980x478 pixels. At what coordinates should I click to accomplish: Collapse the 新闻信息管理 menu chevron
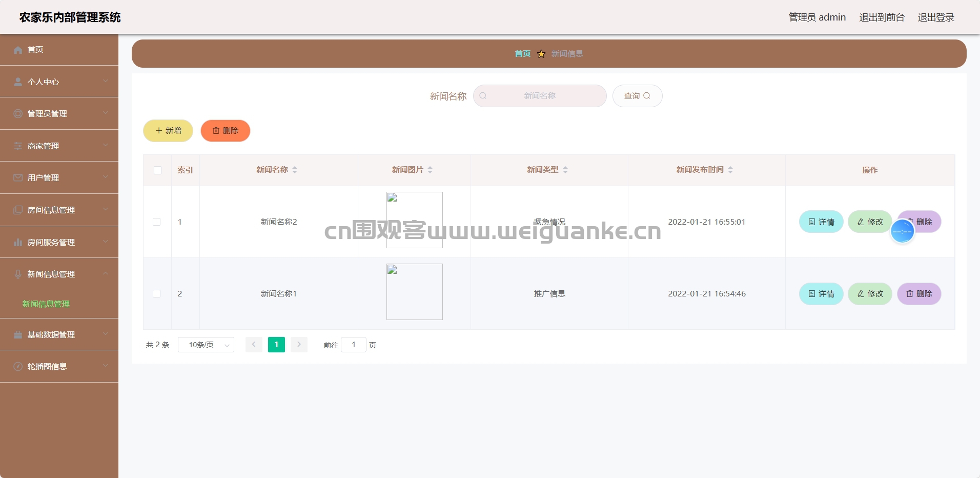tap(105, 274)
